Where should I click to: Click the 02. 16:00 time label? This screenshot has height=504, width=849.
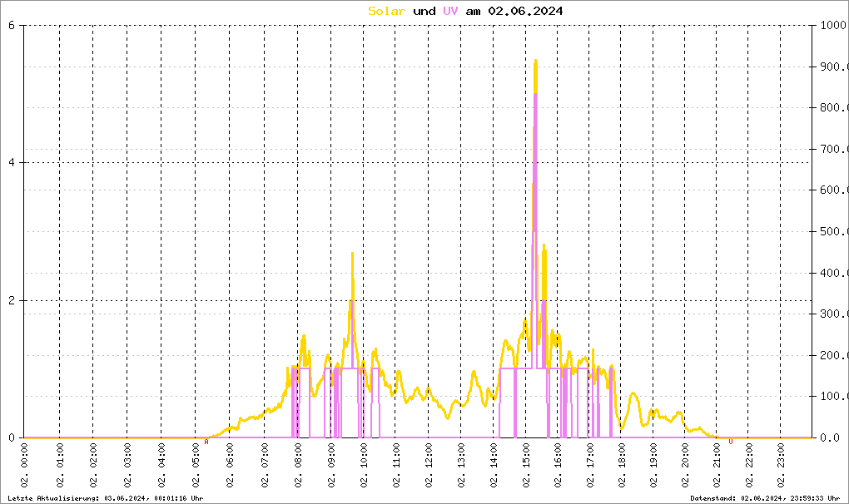click(x=558, y=466)
